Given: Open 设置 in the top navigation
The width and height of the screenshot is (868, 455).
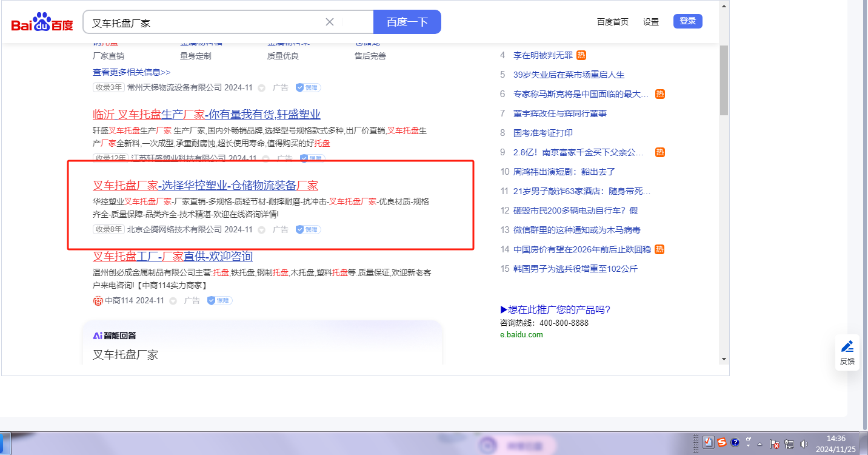Looking at the screenshot, I should tap(651, 22).
